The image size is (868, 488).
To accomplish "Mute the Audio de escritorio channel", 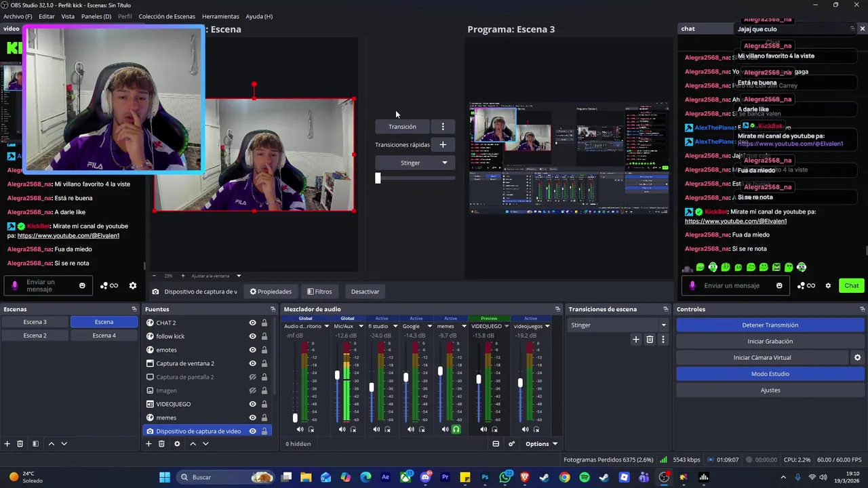I will [x=300, y=429].
